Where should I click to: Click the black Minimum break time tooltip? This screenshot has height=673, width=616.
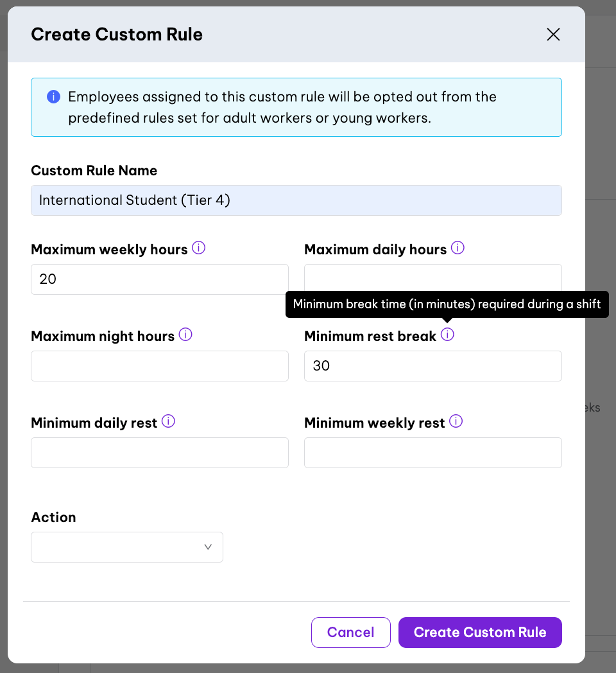[x=447, y=304]
